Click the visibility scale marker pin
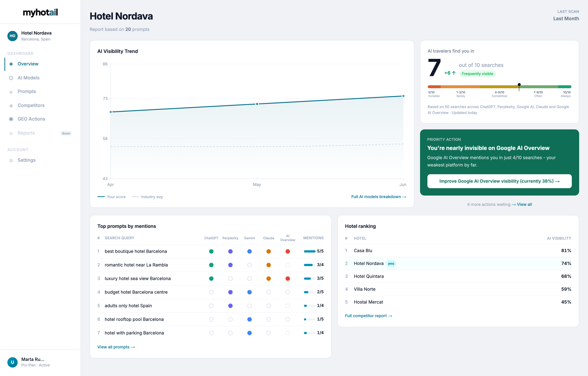The image size is (588, 376). [x=519, y=86]
